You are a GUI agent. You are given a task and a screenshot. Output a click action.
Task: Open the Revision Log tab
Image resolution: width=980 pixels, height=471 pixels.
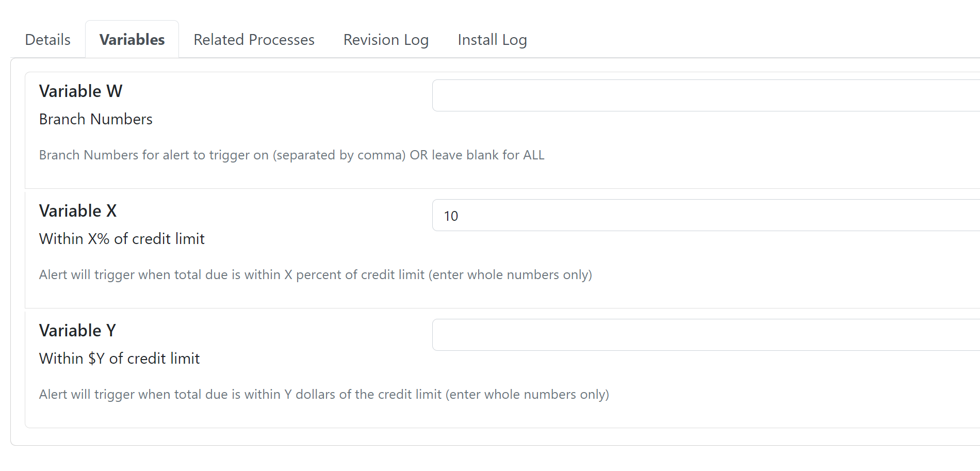(x=386, y=40)
